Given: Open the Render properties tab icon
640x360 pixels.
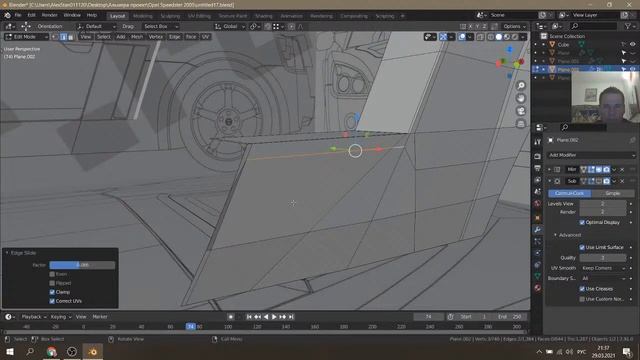Looking at the screenshot, I should click(537, 156).
